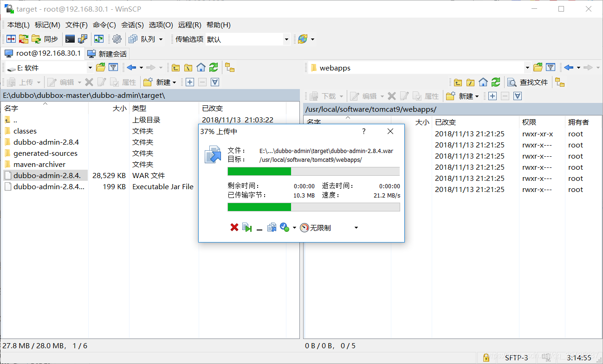Toggle the local panel filter icon

(113, 68)
